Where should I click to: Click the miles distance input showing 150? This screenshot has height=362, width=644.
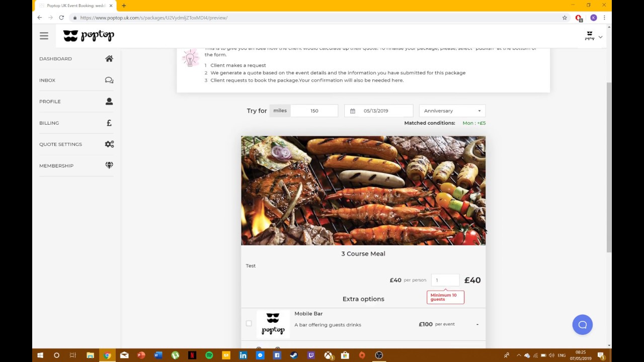pyautogui.click(x=314, y=111)
